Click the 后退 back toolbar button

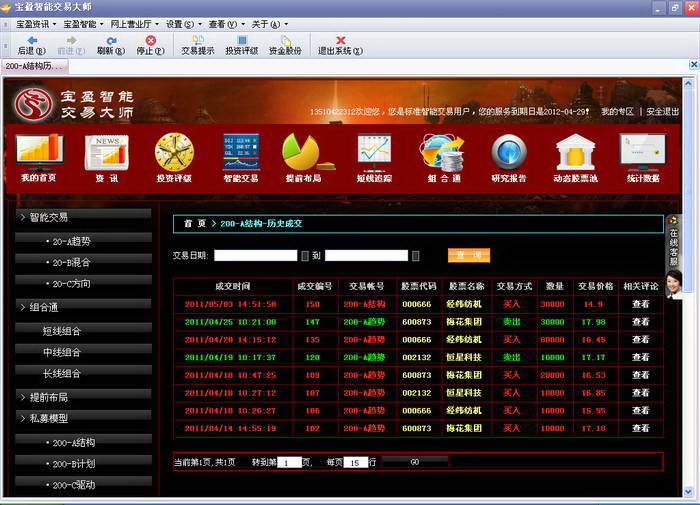click(32, 46)
